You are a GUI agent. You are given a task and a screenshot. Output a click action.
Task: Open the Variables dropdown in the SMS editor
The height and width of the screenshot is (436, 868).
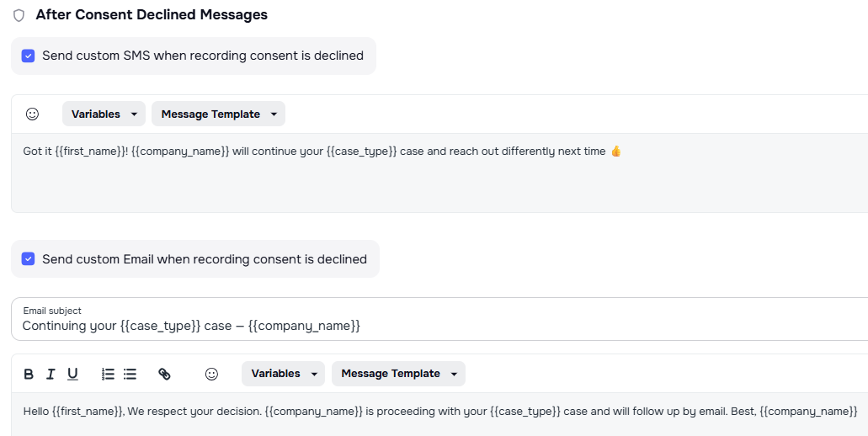(104, 114)
